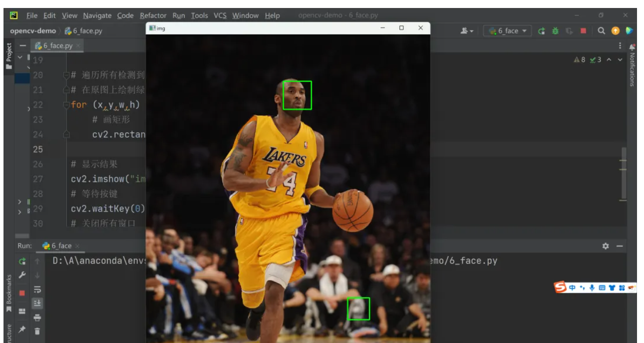Hide the Project panel with minus icon
This screenshot has width=644, height=343.
[22, 45]
